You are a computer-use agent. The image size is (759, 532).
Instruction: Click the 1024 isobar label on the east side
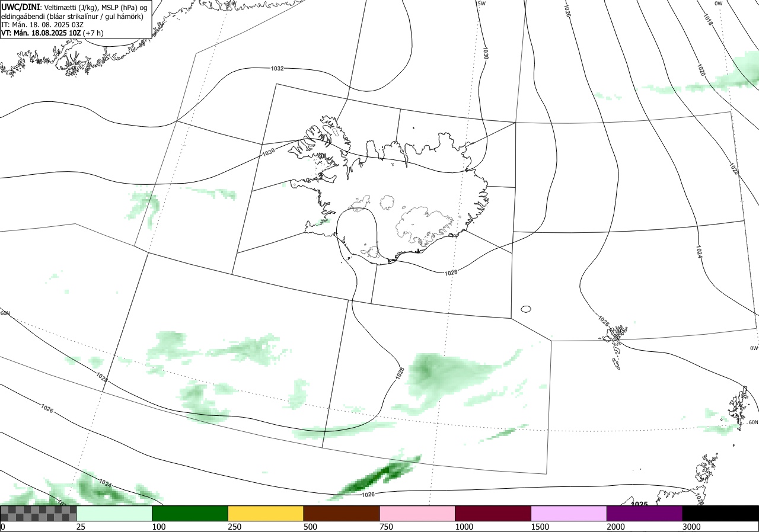tap(699, 252)
